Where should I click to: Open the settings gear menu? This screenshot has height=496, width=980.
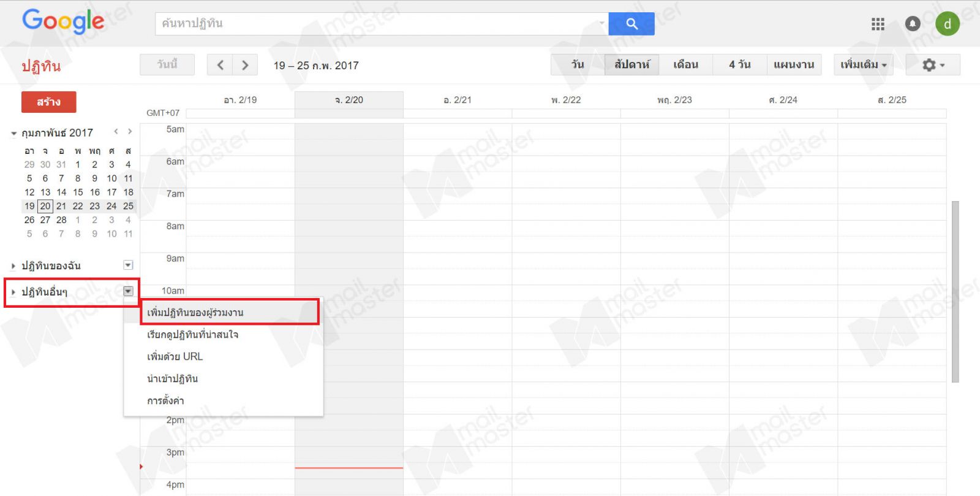point(933,65)
